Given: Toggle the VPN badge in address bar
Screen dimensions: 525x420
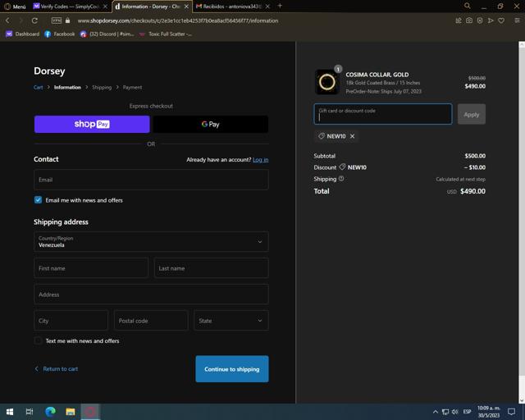Looking at the screenshot, I should 57,21.
